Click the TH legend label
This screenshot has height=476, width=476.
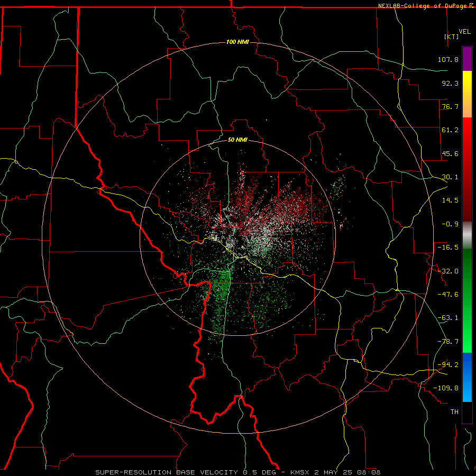click(454, 412)
